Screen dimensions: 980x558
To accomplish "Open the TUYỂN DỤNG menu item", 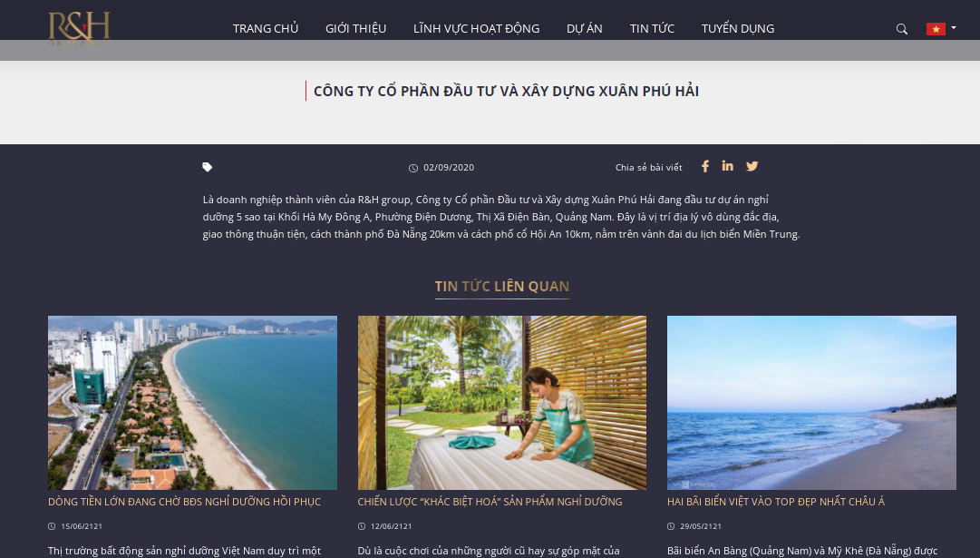I will pyautogui.click(x=738, y=29).
